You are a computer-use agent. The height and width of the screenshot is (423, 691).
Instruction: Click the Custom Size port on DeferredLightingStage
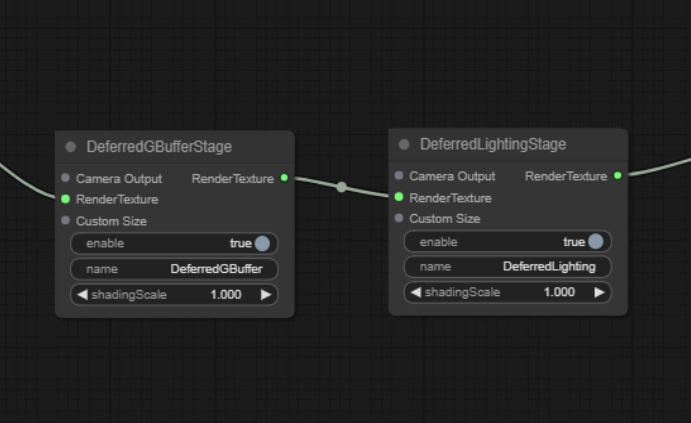click(399, 218)
